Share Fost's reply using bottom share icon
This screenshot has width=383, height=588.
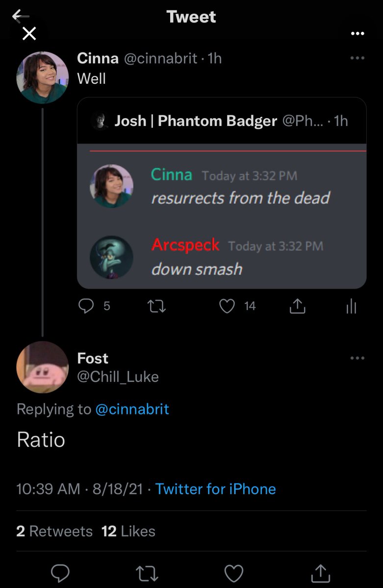point(320,572)
